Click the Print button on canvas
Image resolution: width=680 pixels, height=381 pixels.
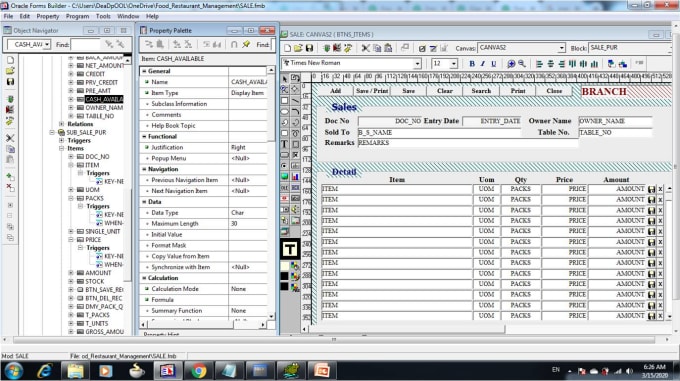pos(518,91)
